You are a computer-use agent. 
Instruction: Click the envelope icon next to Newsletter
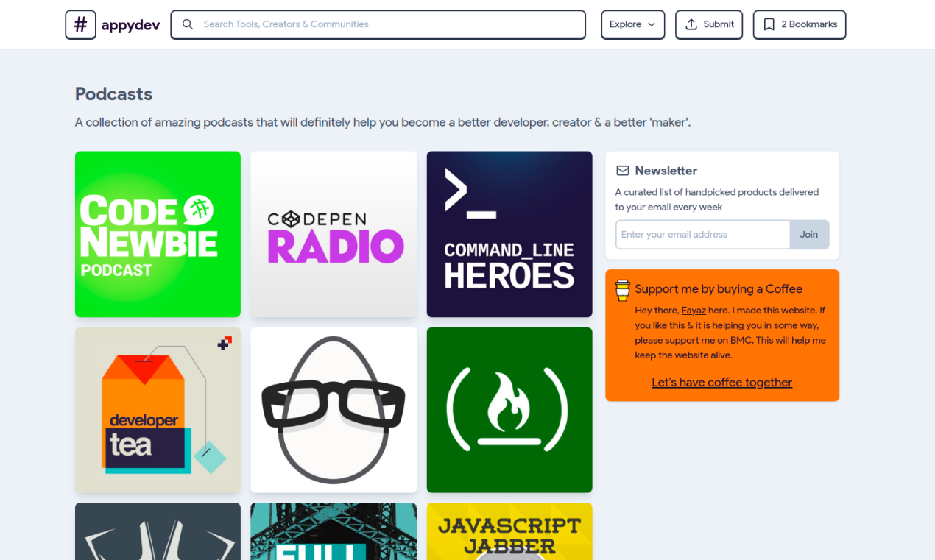[x=622, y=170]
